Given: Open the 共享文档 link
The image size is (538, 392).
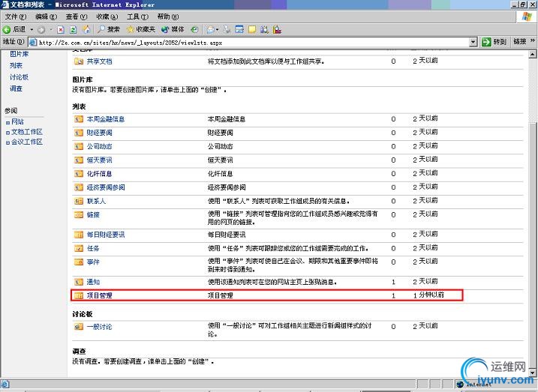Looking at the screenshot, I should pos(99,61).
